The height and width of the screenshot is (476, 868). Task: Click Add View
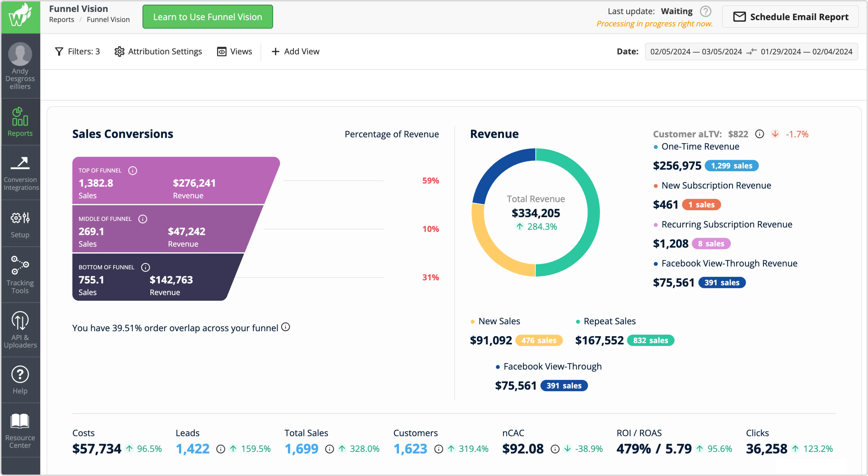coord(295,52)
